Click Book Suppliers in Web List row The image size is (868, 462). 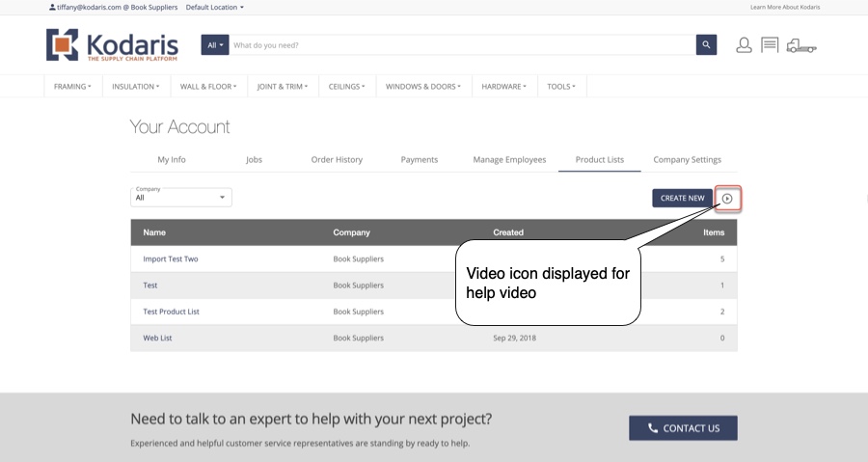(x=358, y=339)
